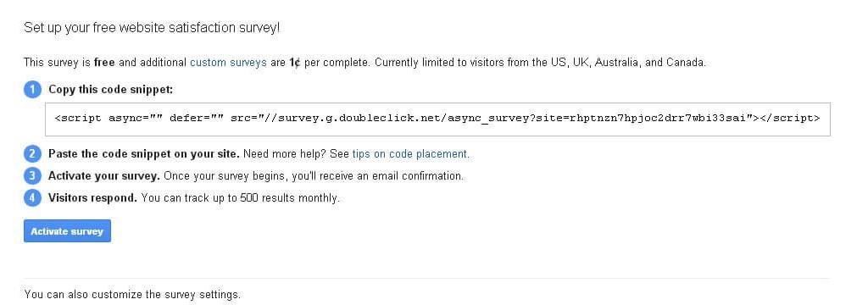The height and width of the screenshot is (305, 868).
Task: Click the step 2 numbered circle icon
Action: coord(33,154)
